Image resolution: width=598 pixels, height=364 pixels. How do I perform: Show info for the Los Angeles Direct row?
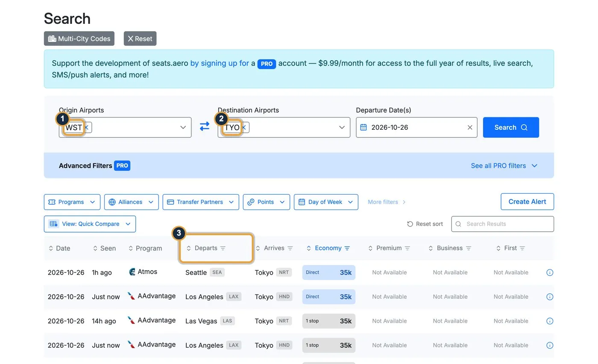[x=550, y=297]
